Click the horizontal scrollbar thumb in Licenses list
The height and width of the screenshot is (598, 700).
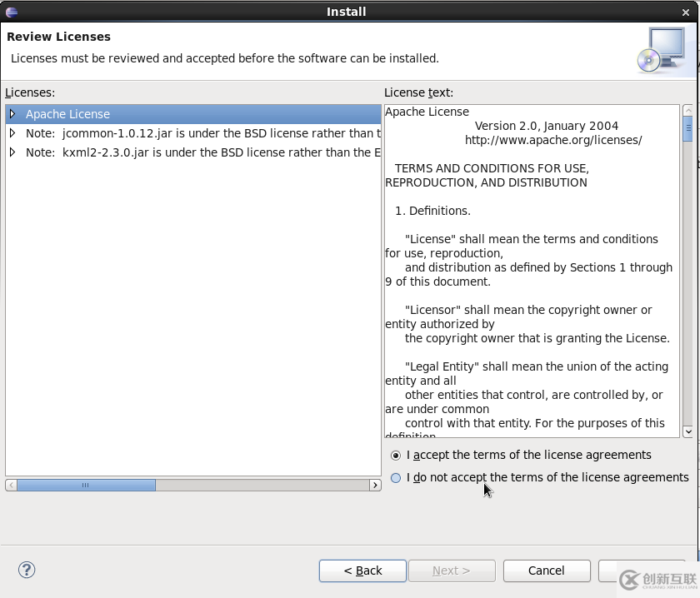[86, 485]
